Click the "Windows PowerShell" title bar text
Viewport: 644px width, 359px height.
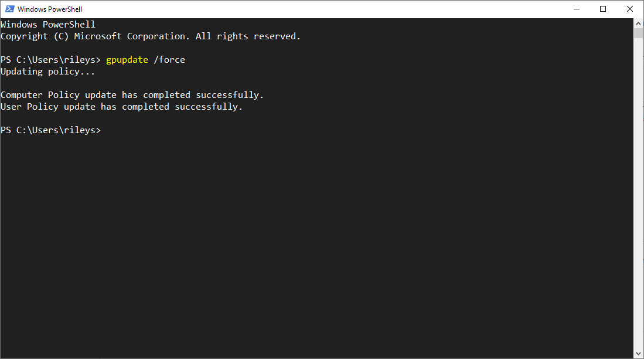(x=50, y=9)
